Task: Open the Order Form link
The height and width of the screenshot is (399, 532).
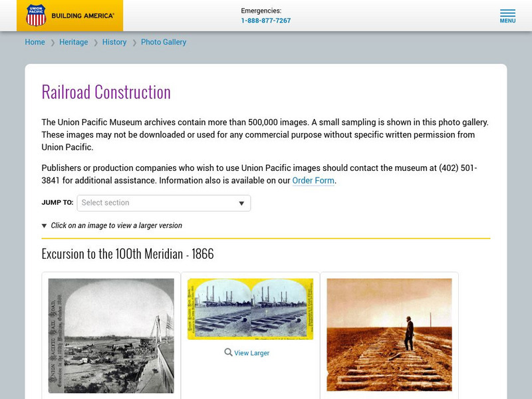Action: click(313, 180)
